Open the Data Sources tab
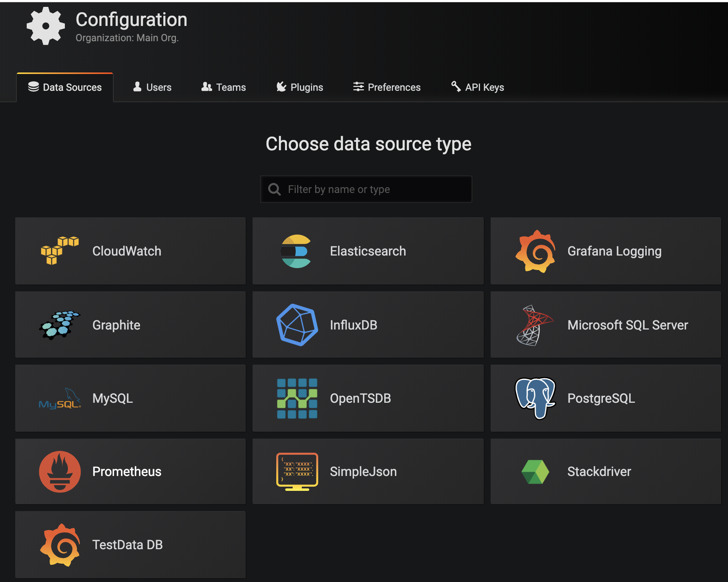This screenshot has height=582, width=728. tap(65, 87)
